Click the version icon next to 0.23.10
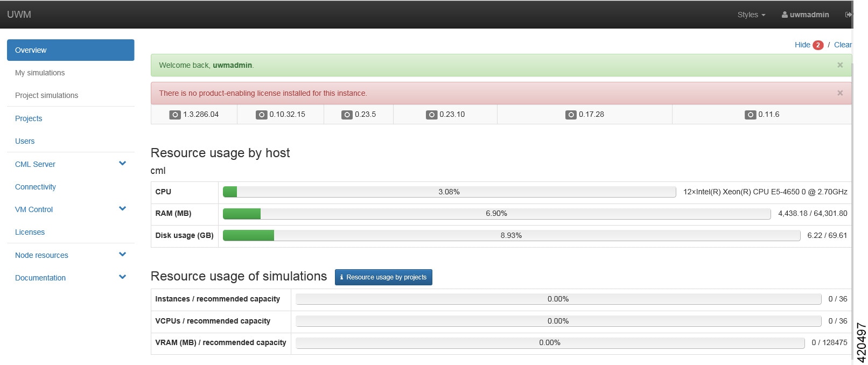This screenshot has width=868, height=365. (x=431, y=115)
